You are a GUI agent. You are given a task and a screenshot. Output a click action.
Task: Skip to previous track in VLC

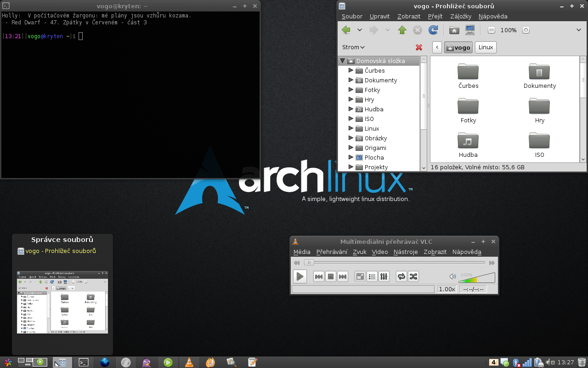[x=319, y=276]
